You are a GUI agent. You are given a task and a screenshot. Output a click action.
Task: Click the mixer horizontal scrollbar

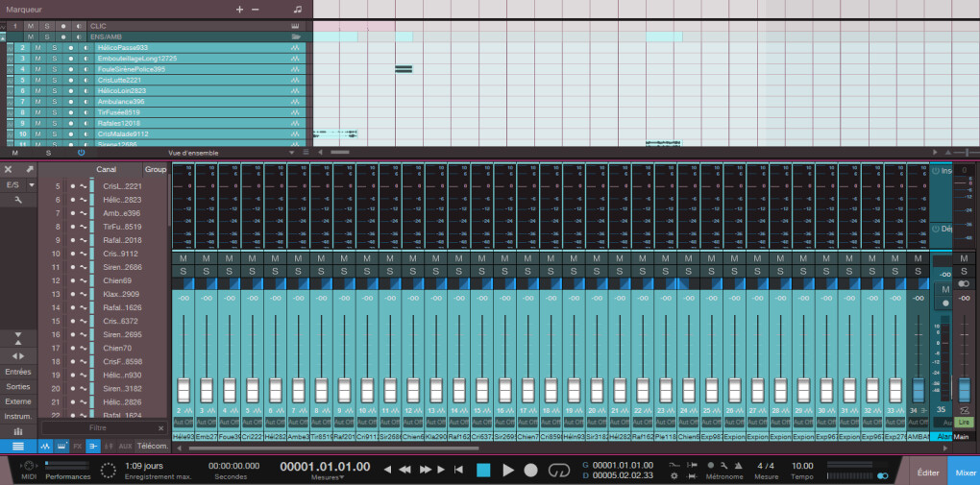pos(333,449)
